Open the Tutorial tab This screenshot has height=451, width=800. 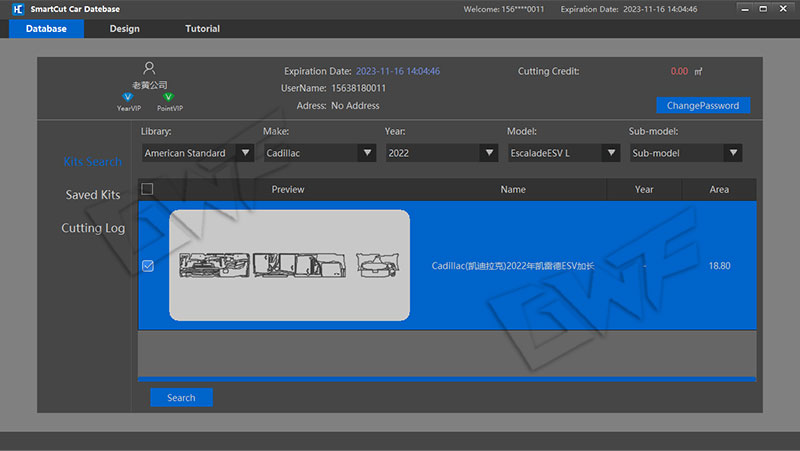pos(203,29)
